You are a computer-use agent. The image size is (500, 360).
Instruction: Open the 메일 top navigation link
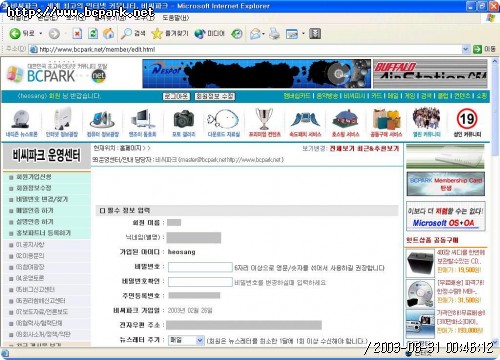[393, 96]
